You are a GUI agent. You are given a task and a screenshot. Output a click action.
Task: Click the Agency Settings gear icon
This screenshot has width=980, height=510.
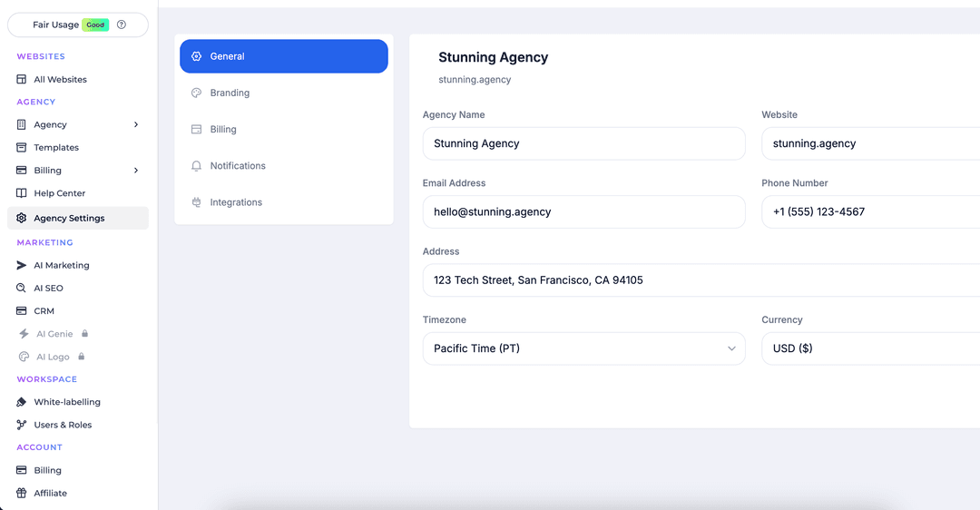click(21, 218)
